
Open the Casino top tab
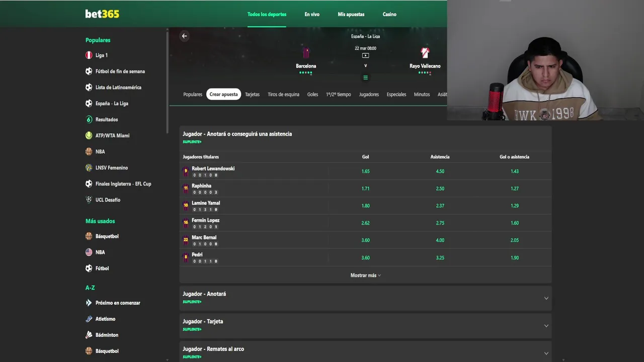click(389, 15)
